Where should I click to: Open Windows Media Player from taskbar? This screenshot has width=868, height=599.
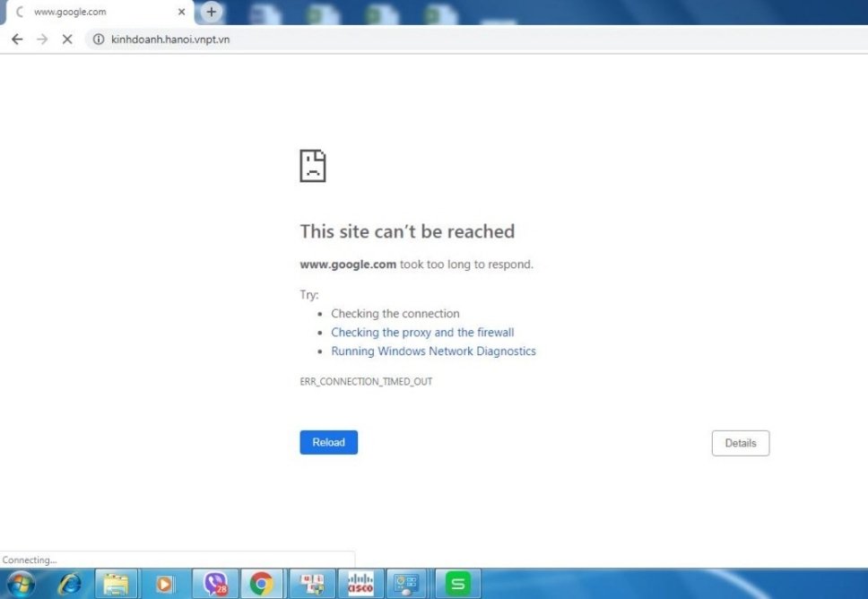165,584
